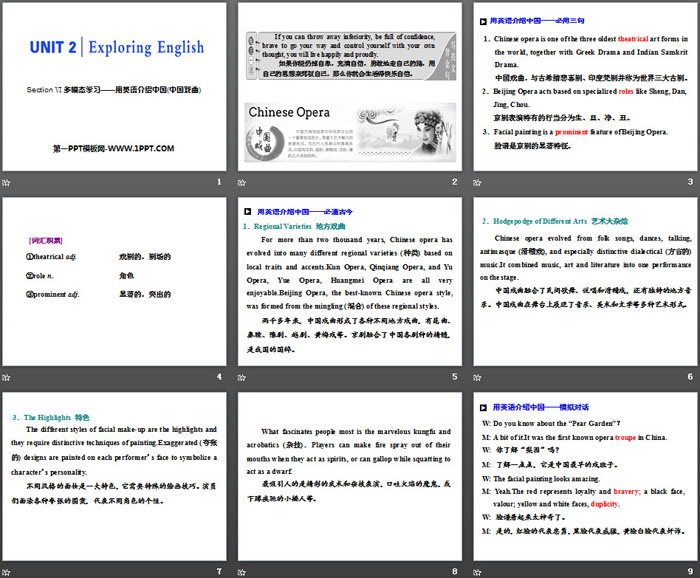Click the 'Chinese Opera' heading on slide 2

(x=289, y=112)
